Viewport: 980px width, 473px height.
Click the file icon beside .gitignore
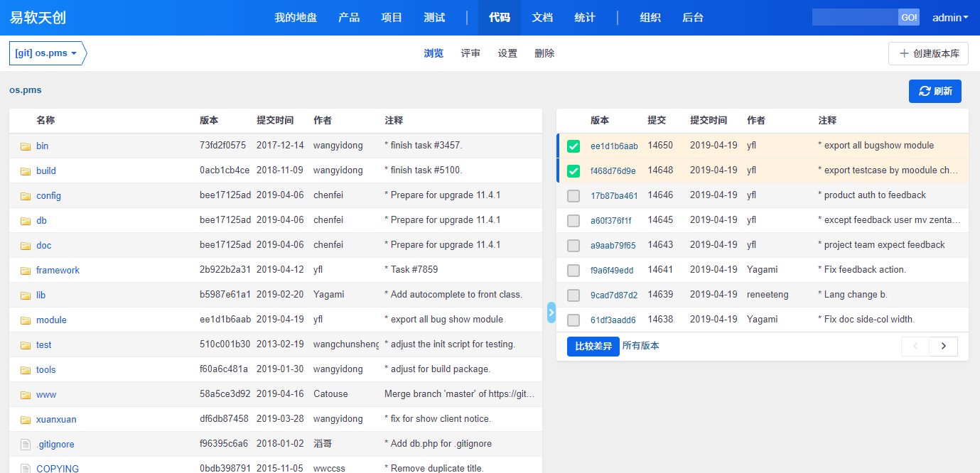click(26, 445)
